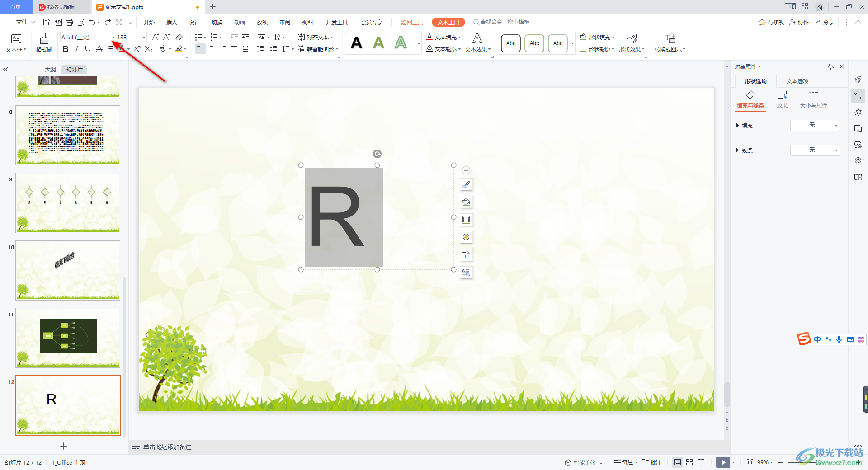868x470 pixels.
Task: Align text right
Action: (223, 49)
